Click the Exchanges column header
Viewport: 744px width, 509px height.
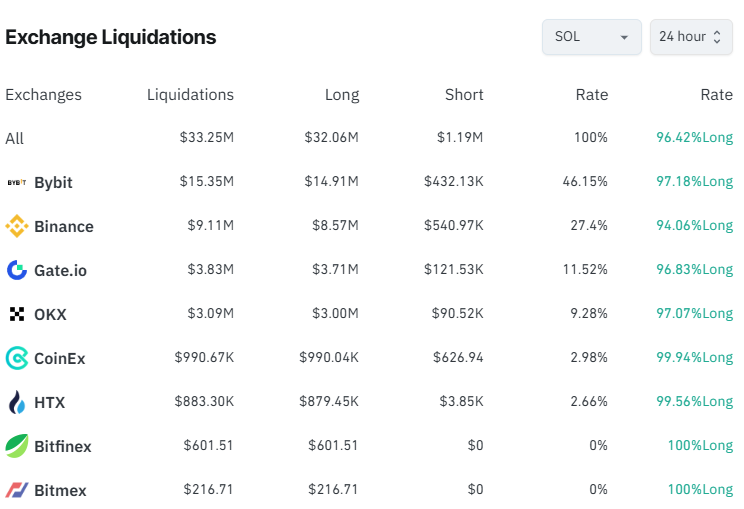43,95
